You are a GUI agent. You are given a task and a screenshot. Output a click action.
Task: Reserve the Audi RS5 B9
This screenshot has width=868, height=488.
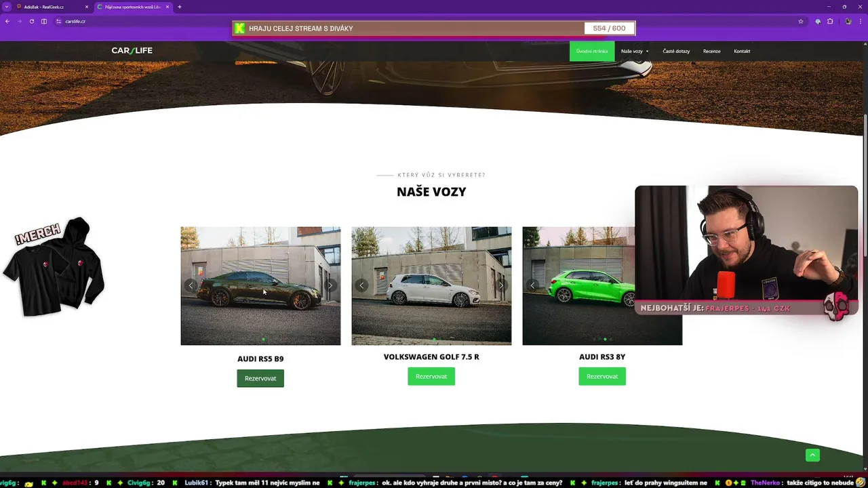[x=260, y=378]
